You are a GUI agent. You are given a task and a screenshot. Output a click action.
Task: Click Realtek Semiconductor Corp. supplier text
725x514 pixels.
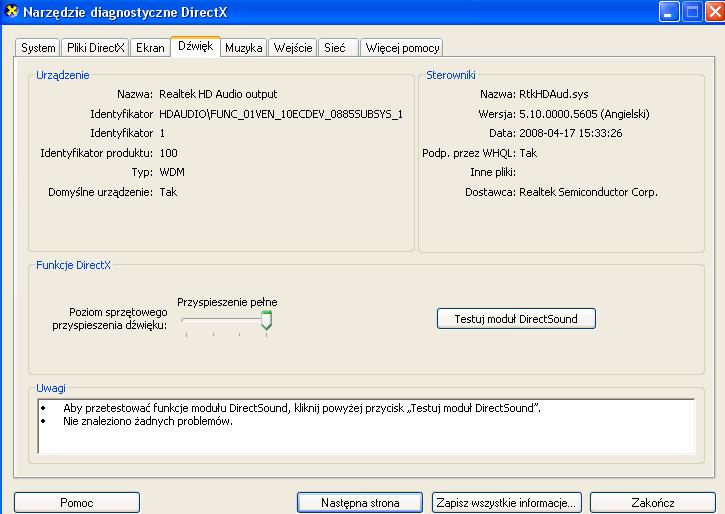click(588, 192)
